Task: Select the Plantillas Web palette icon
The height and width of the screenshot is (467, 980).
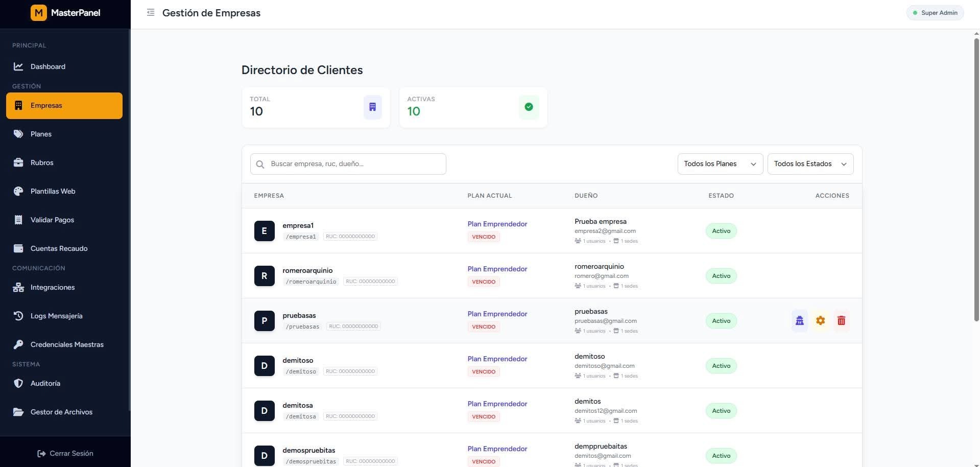Action: tap(18, 191)
